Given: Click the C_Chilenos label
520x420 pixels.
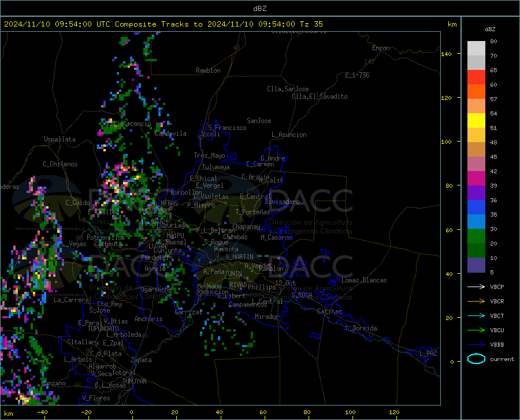Looking at the screenshot, I should coord(60,164).
